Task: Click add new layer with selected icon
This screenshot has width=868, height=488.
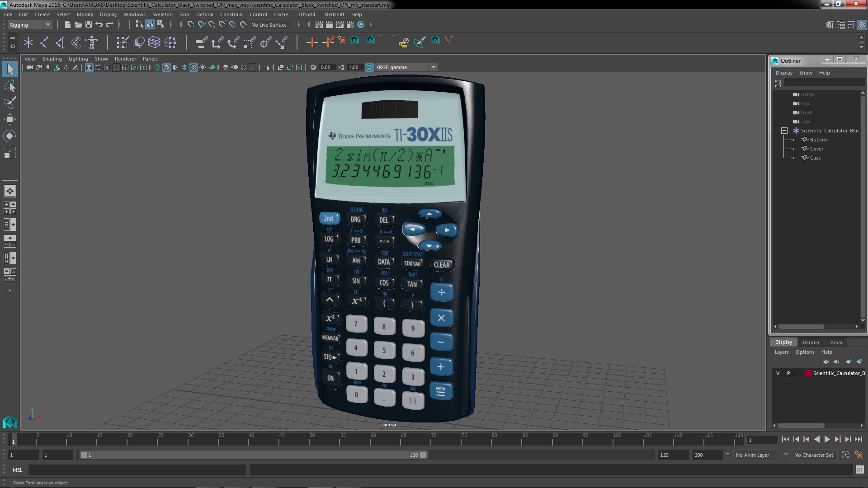Action: (859, 361)
